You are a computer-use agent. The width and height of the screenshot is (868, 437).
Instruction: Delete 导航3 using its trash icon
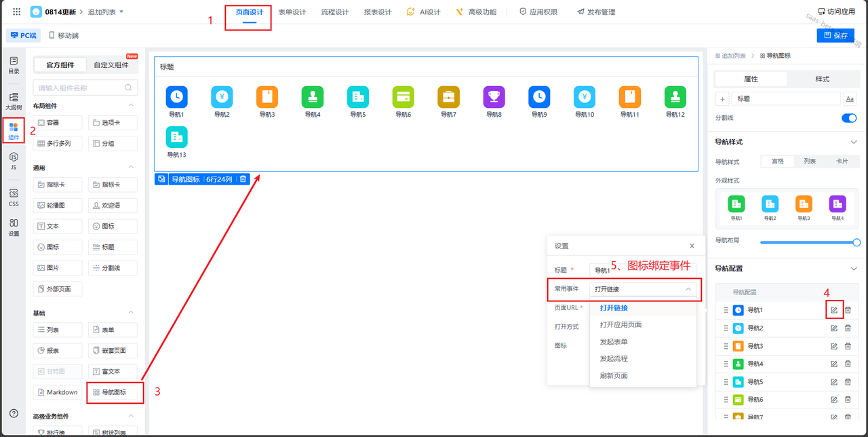(x=848, y=346)
